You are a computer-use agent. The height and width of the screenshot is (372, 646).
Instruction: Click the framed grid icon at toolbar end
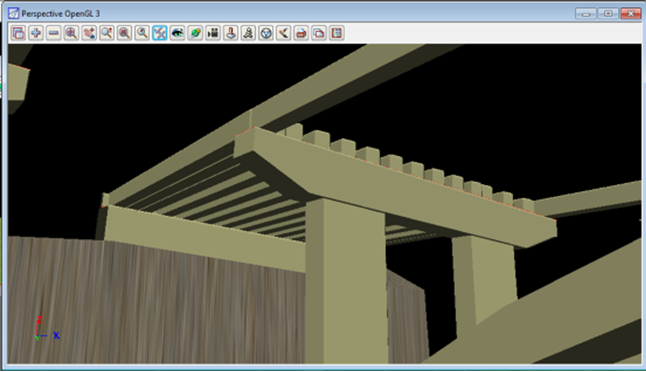click(337, 33)
